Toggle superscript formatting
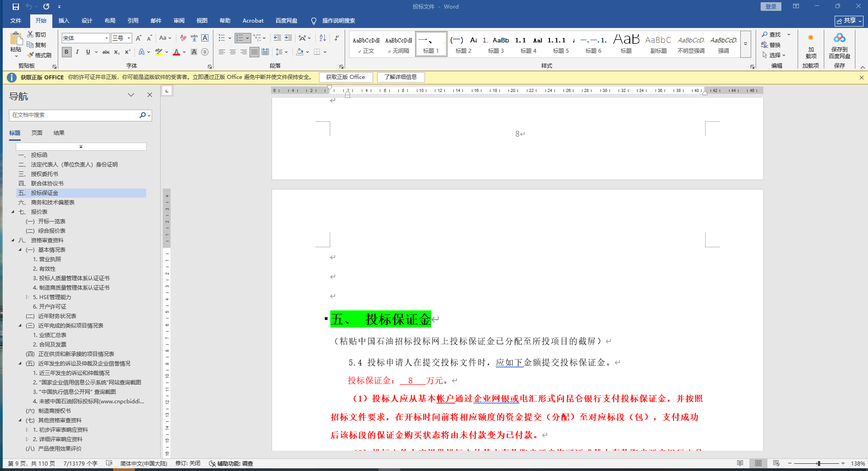 point(128,52)
